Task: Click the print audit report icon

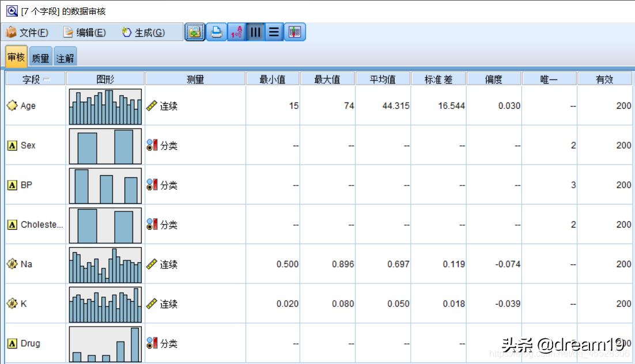Action: tap(216, 32)
